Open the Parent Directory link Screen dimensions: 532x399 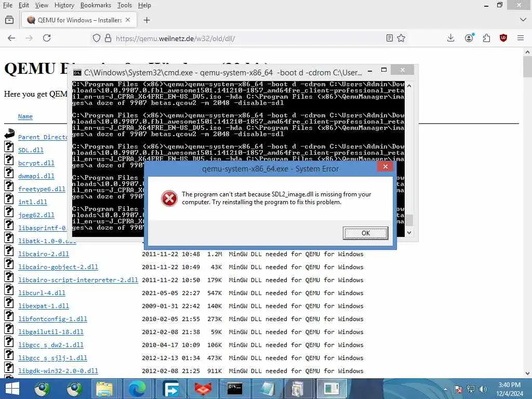click(x=43, y=137)
